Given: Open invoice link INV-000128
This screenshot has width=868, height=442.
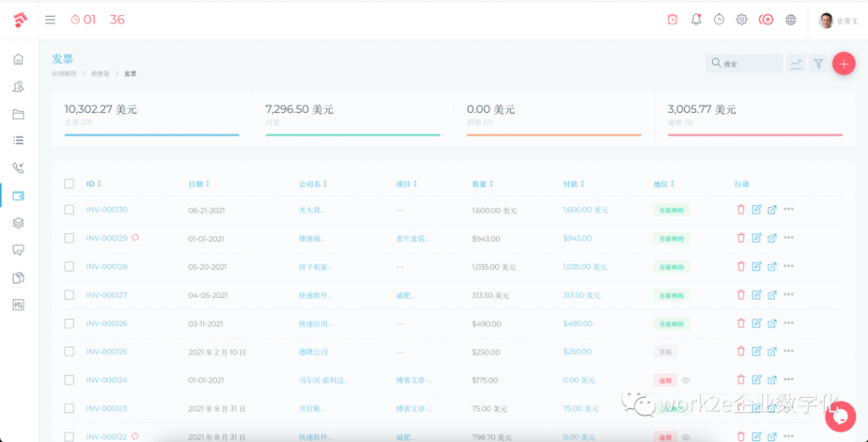Looking at the screenshot, I should pyautogui.click(x=106, y=266).
